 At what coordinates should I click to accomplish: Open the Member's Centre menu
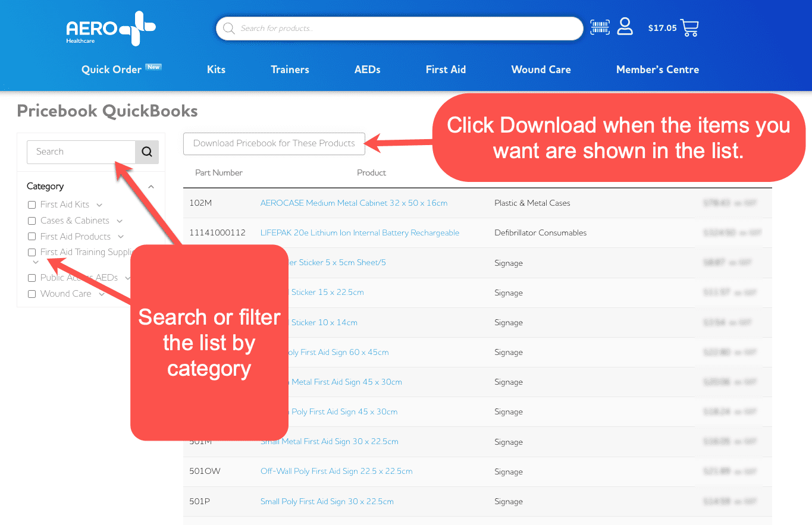[657, 70]
